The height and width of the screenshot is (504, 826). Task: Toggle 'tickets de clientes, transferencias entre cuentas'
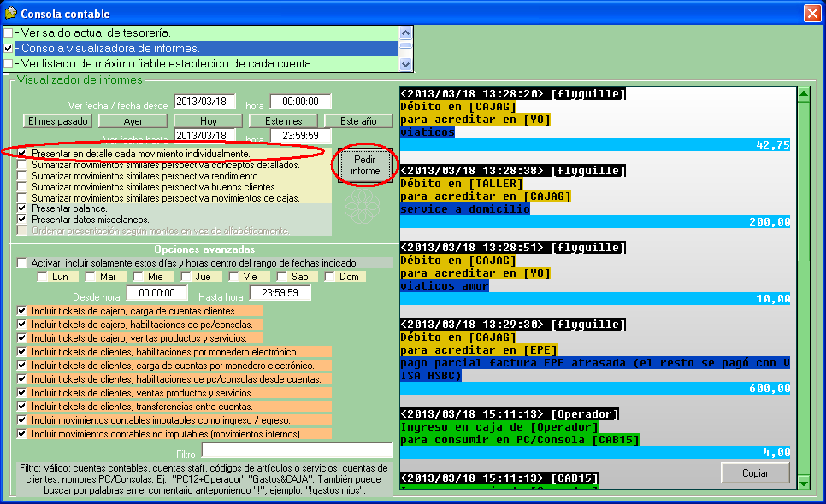(x=21, y=406)
